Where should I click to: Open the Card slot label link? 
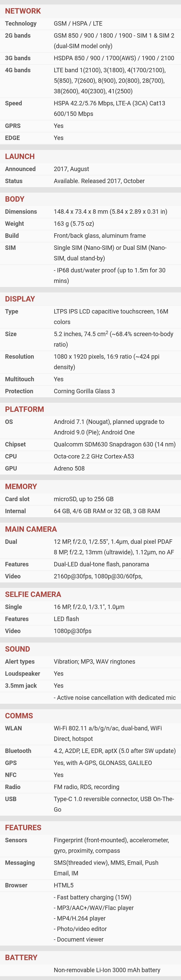17,499
